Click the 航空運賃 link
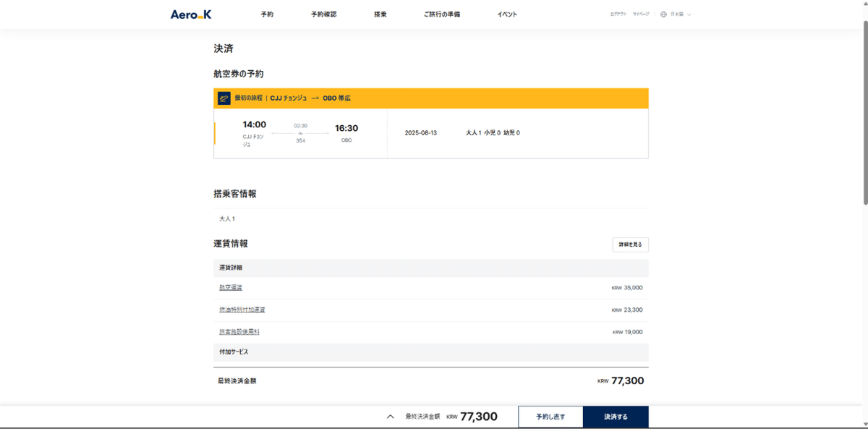The height and width of the screenshot is (434, 868). coord(231,287)
